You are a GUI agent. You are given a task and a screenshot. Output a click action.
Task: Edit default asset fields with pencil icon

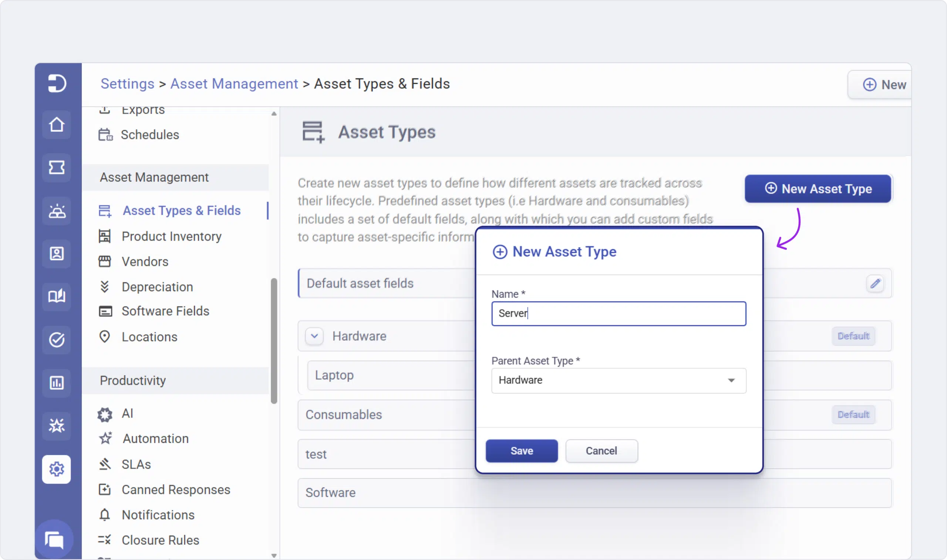coord(875,284)
